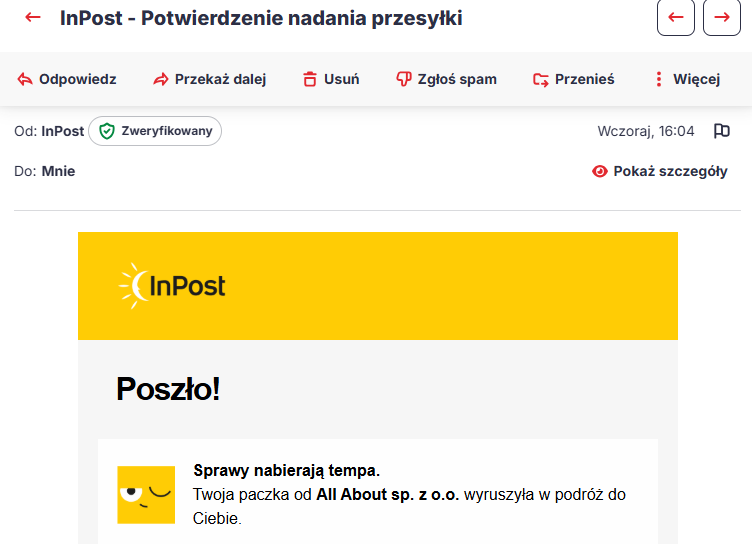The height and width of the screenshot is (544, 752).
Task: Click the Wczoraj, 16:04 timestamp
Action: pos(646,131)
